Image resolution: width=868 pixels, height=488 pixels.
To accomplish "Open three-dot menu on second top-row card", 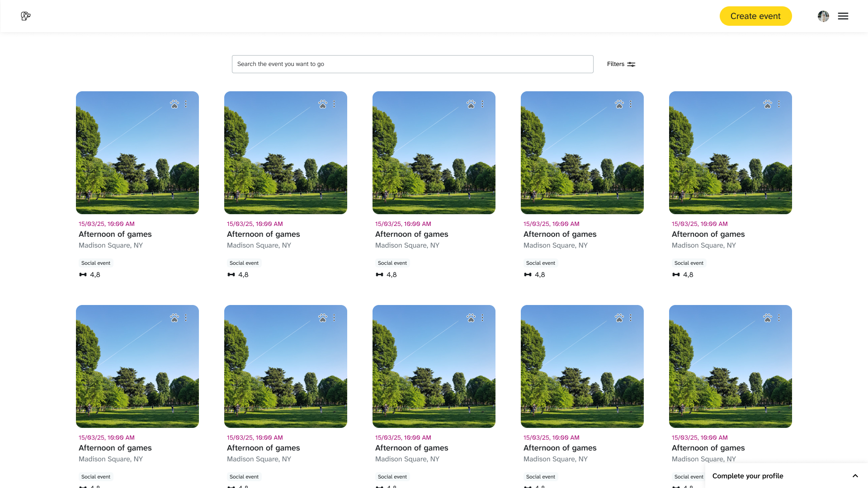I will (334, 104).
